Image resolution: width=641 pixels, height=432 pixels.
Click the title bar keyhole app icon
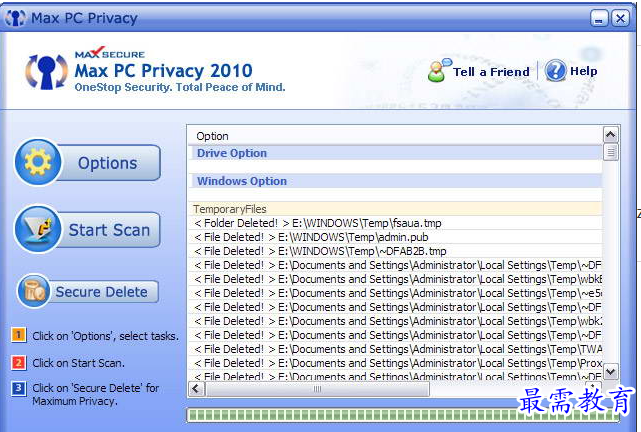16,18
